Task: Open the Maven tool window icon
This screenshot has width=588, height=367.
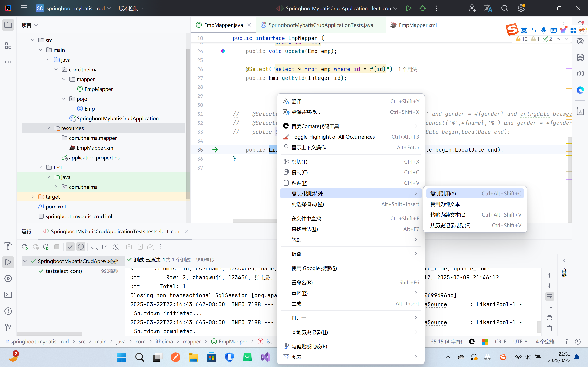Action: [x=580, y=74]
